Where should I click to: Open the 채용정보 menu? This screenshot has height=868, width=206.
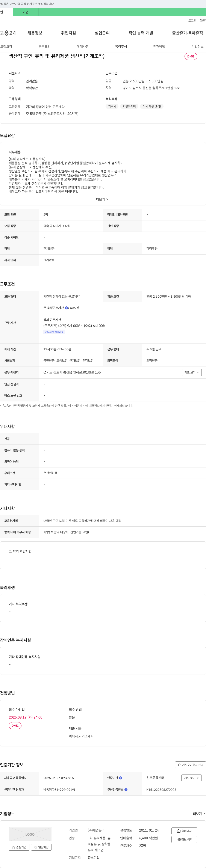pos(35,33)
